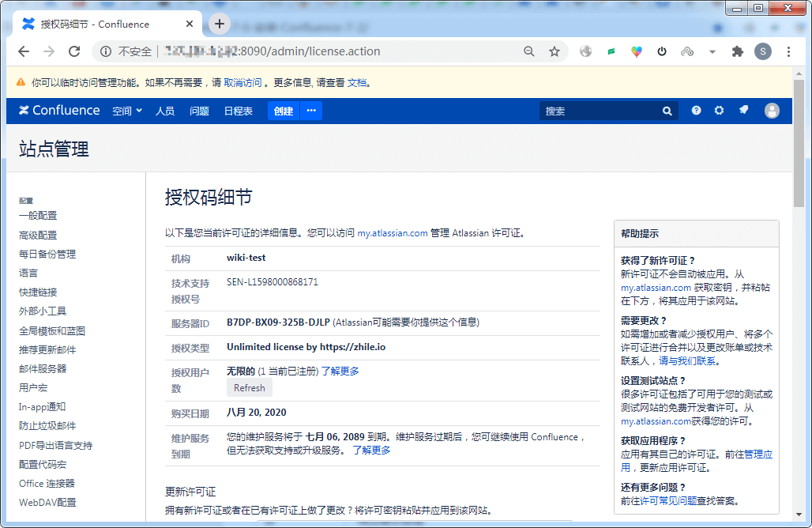The width and height of the screenshot is (812, 528).
Task: Click the cloud extension icon
Action: (687, 51)
